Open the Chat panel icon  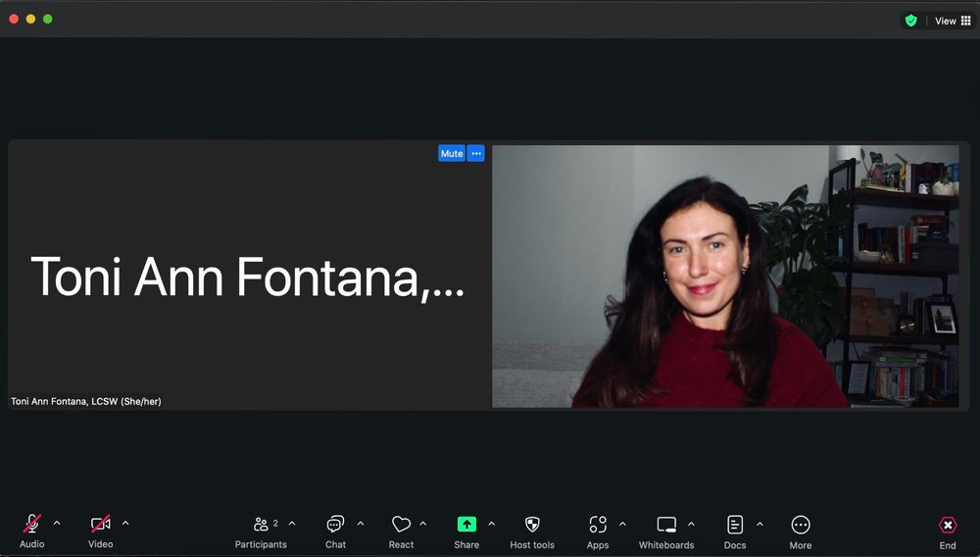coord(335,524)
